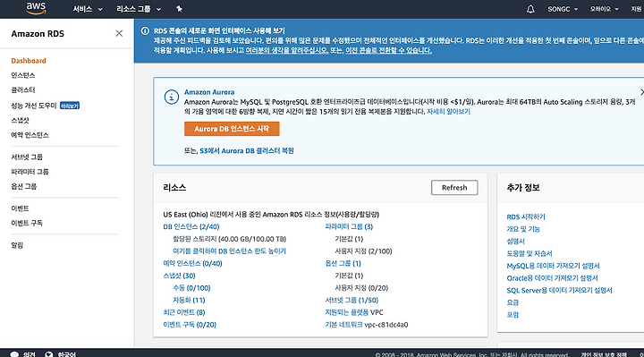This screenshot has height=357, width=644.
Task: Click the 지원되는 플랫폼 link
Action: (x=347, y=312)
